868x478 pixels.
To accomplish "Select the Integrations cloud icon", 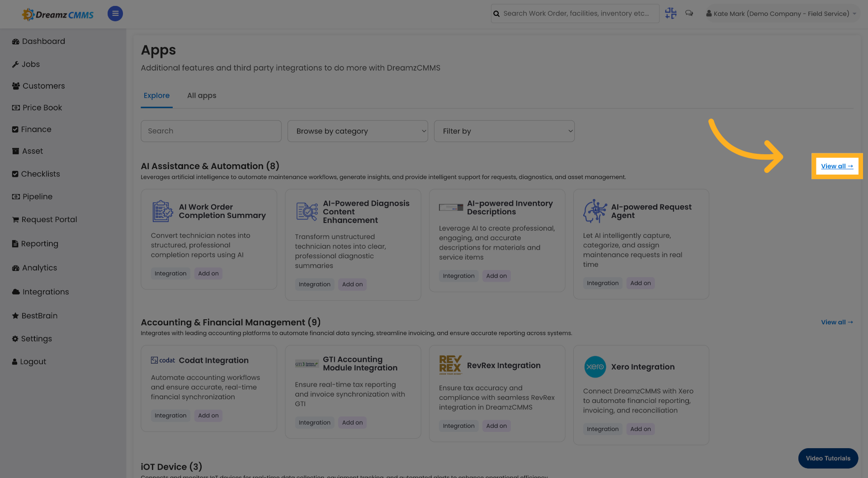I will tap(15, 292).
